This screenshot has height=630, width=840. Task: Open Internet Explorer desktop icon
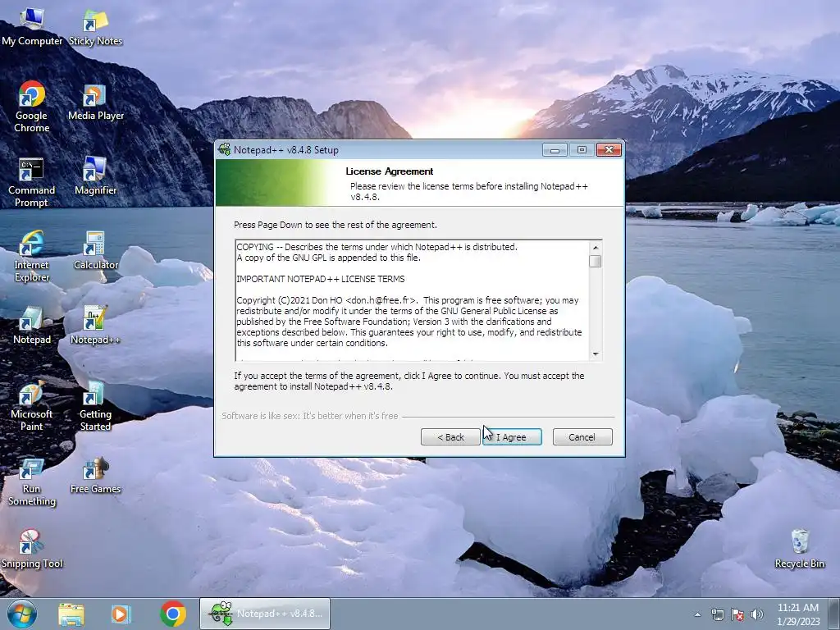pos(32,256)
